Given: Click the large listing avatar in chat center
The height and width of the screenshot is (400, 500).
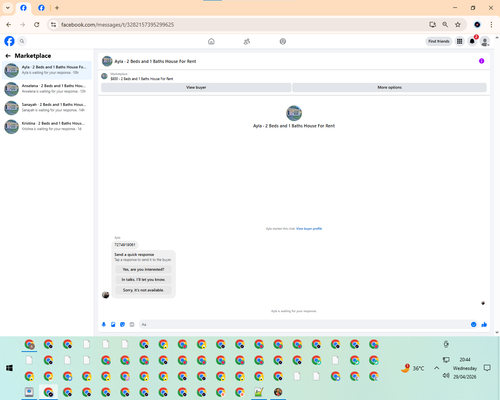Looking at the screenshot, I should (294, 113).
